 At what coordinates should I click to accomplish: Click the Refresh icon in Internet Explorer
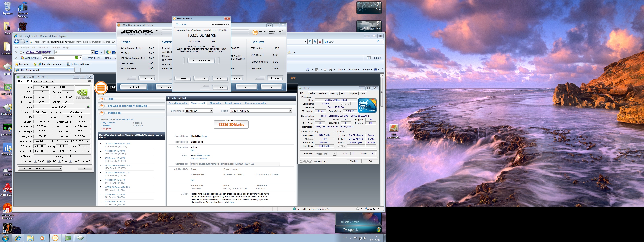coord(315,42)
